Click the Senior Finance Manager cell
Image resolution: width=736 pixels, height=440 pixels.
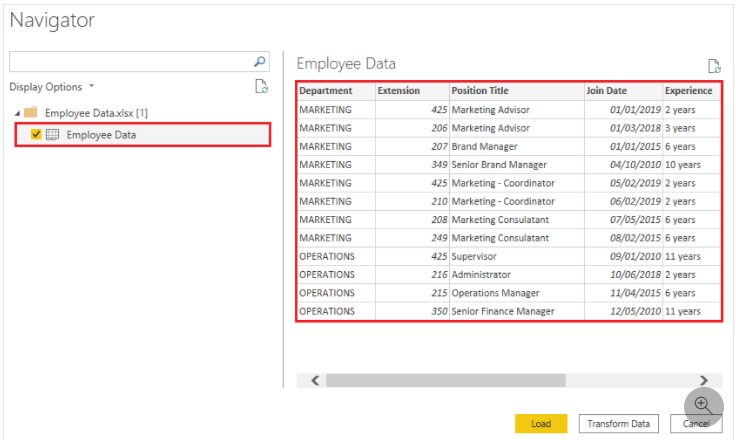click(517, 311)
